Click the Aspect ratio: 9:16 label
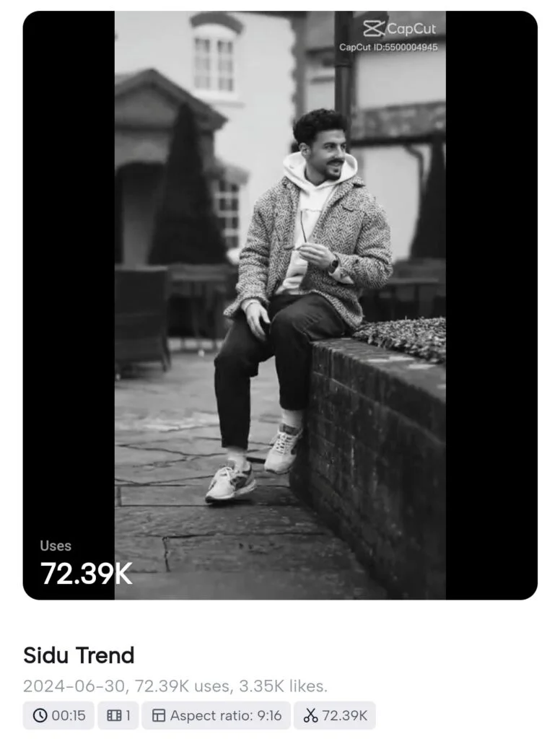This screenshot has height=739, width=560. [226, 715]
